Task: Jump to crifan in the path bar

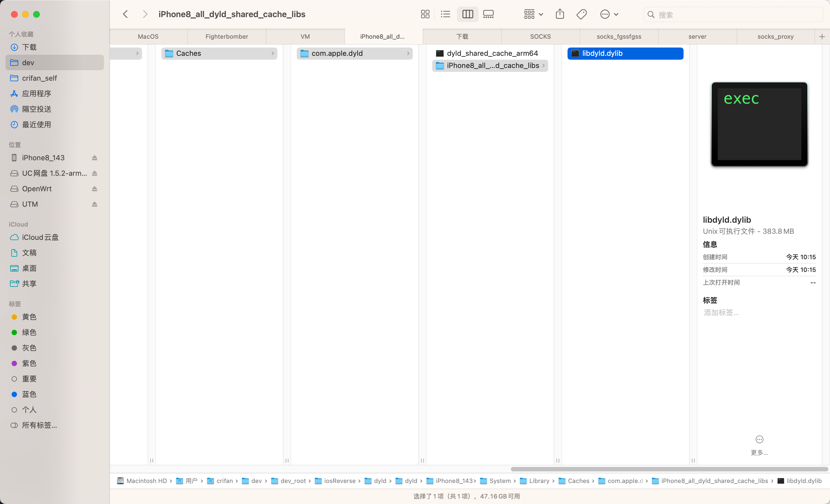Action: [220, 481]
